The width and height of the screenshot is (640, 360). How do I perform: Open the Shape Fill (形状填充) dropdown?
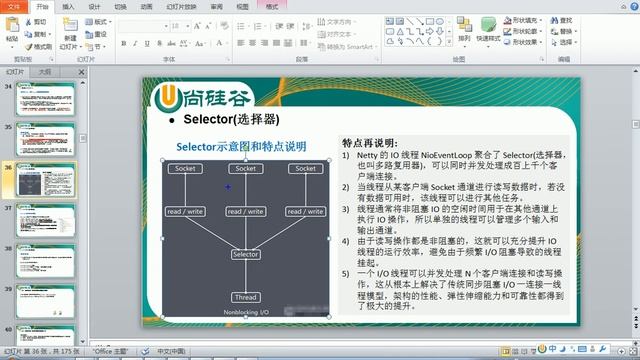tap(522, 20)
